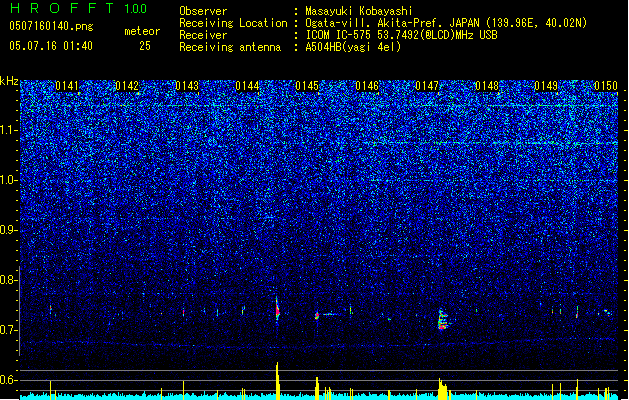The width and height of the screenshot is (629, 400).
Task: Click the 0.8 frequency axis label
Action: (x=9, y=280)
